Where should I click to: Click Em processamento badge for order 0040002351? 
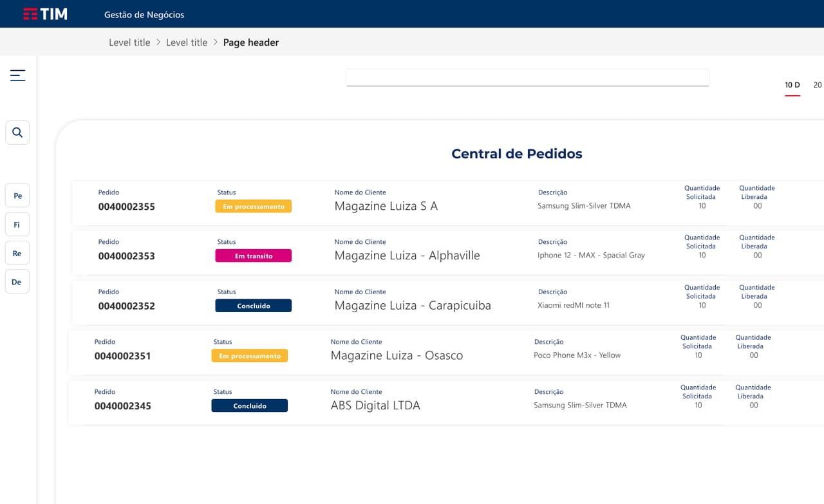click(250, 356)
